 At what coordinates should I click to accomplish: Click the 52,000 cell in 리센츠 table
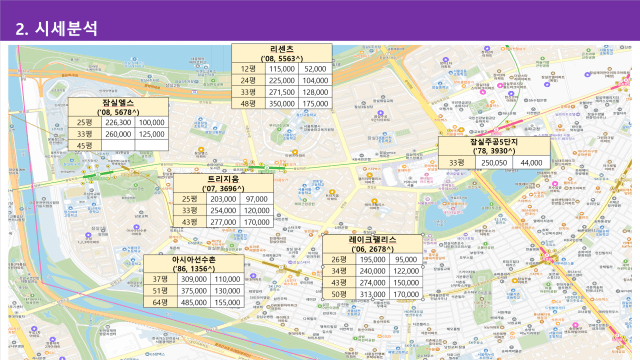315,69
